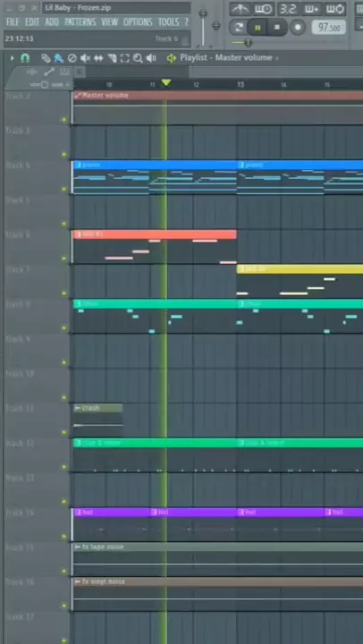
Task: Select the Draw pencil tool
Action: pyautogui.click(x=46, y=58)
